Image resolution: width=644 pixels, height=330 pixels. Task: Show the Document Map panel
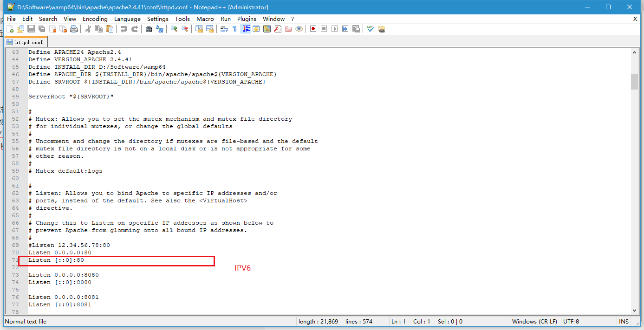pyautogui.click(x=267, y=29)
